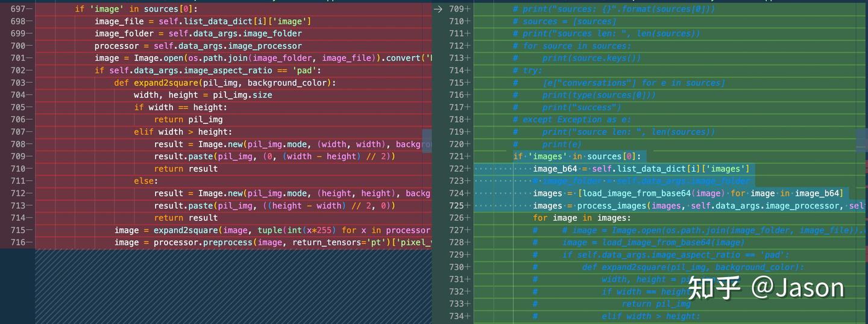868x324 pixels.
Task: Click the removed "if width == height:" line 705
Action: (x=181, y=107)
